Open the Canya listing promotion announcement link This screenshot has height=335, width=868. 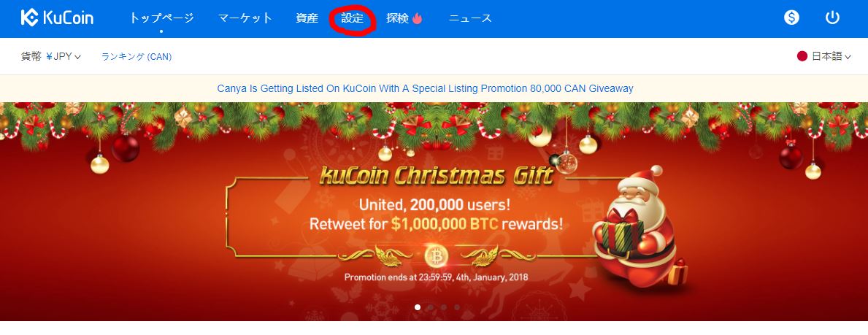pyautogui.click(x=425, y=88)
